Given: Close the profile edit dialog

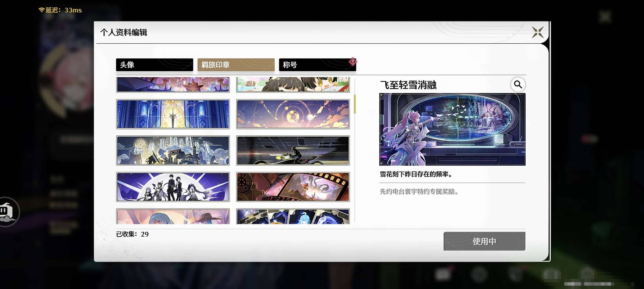Looking at the screenshot, I should click(x=538, y=32).
